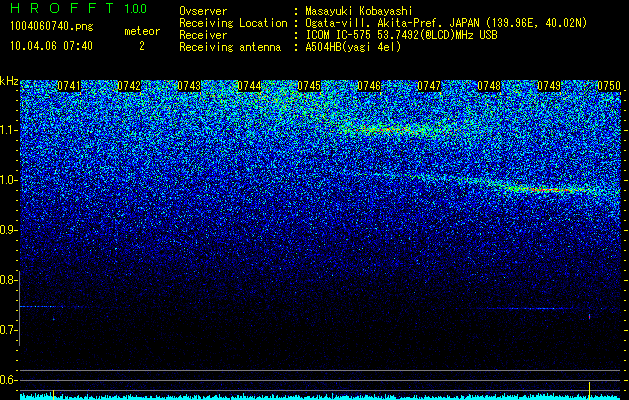
Task: Click the 1.0 frequency axis label
Action: (8, 180)
